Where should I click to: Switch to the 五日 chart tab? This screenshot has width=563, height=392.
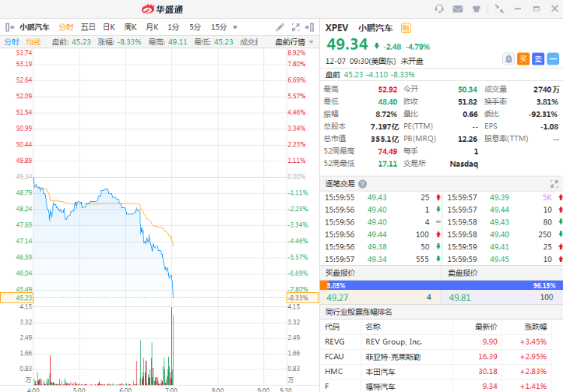88,27
